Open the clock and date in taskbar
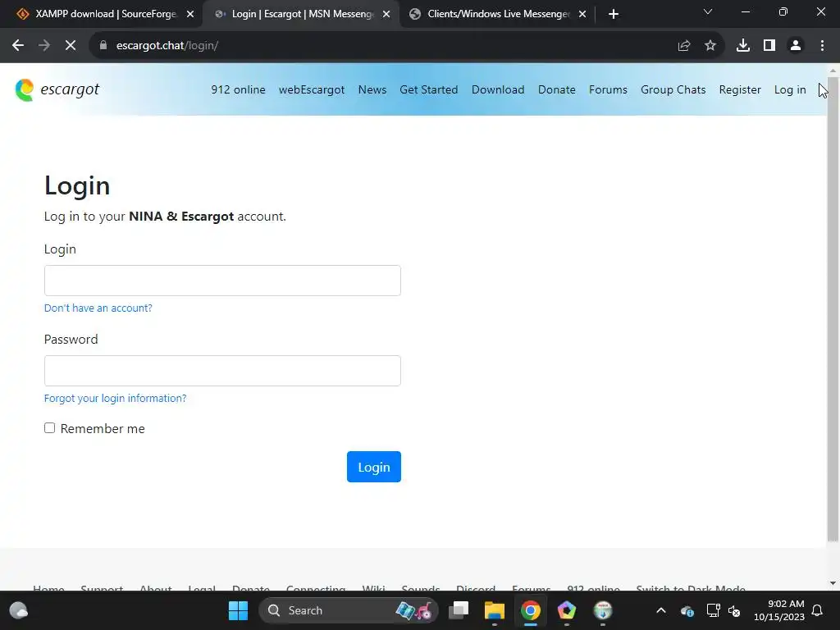 (779, 610)
